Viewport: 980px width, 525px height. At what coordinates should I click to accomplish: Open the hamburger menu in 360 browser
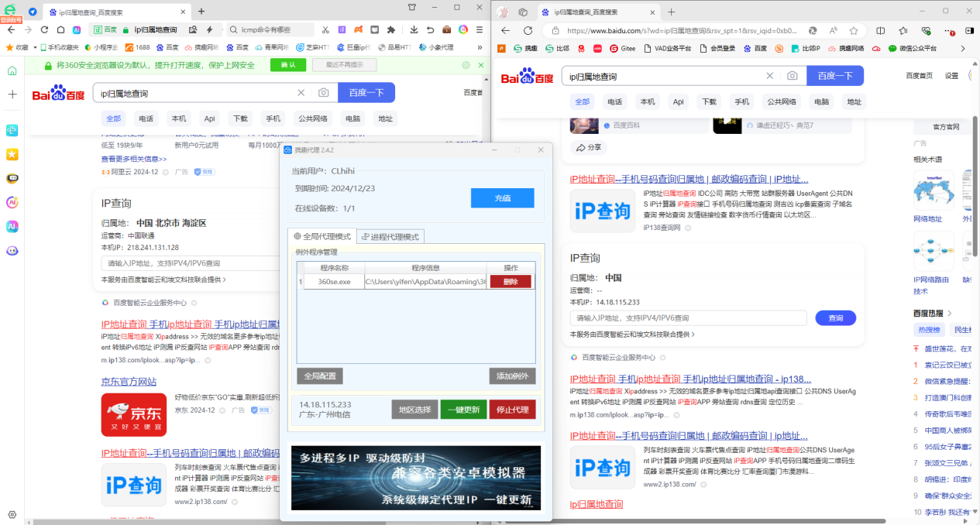point(480,29)
